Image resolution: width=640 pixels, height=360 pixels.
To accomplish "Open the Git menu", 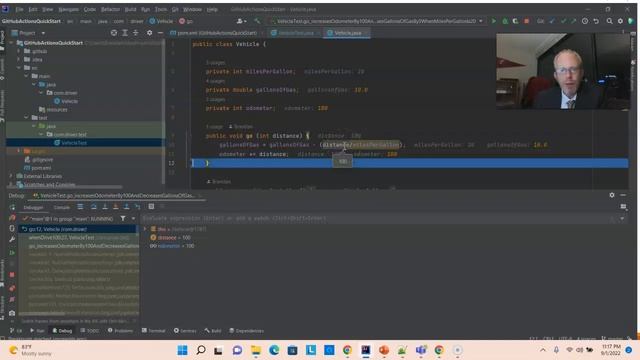I will [x=175, y=9].
